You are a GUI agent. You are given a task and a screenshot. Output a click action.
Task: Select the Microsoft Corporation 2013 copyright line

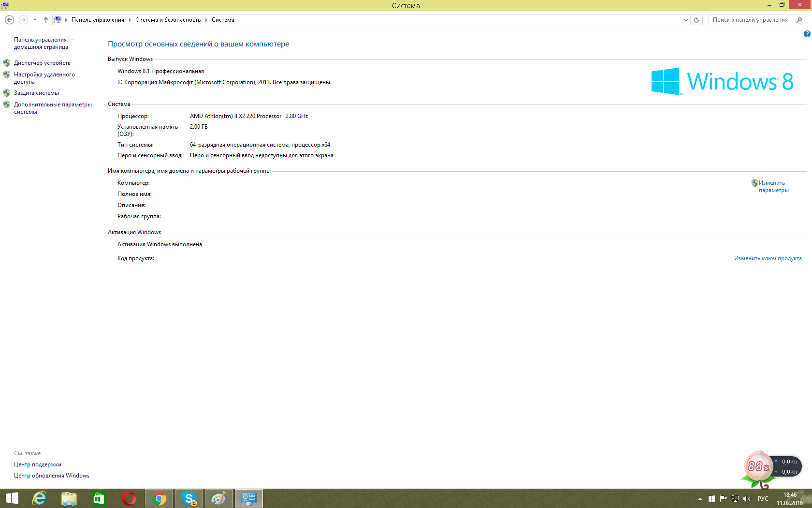(x=224, y=82)
